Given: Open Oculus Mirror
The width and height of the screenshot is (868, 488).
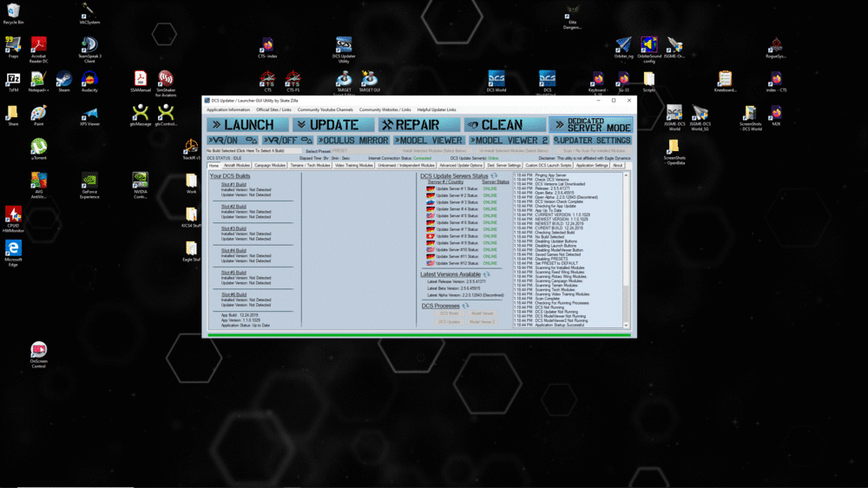Looking at the screenshot, I should coord(353,141).
